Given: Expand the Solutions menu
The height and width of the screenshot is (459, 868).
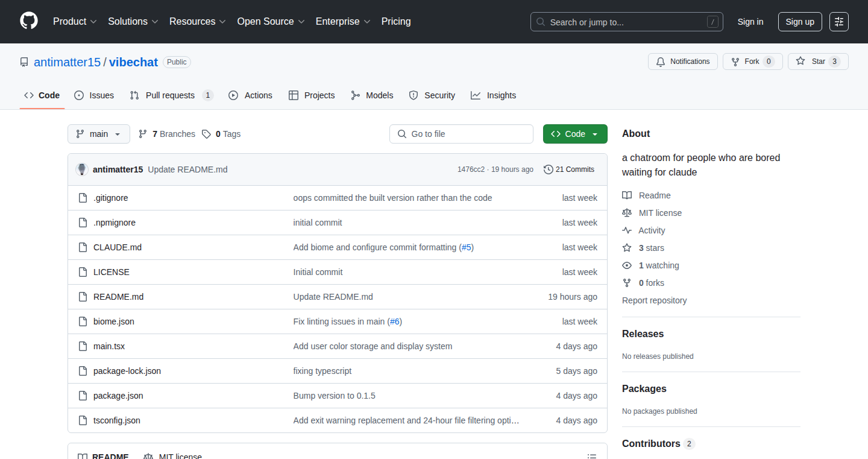Looking at the screenshot, I should [133, 22].
